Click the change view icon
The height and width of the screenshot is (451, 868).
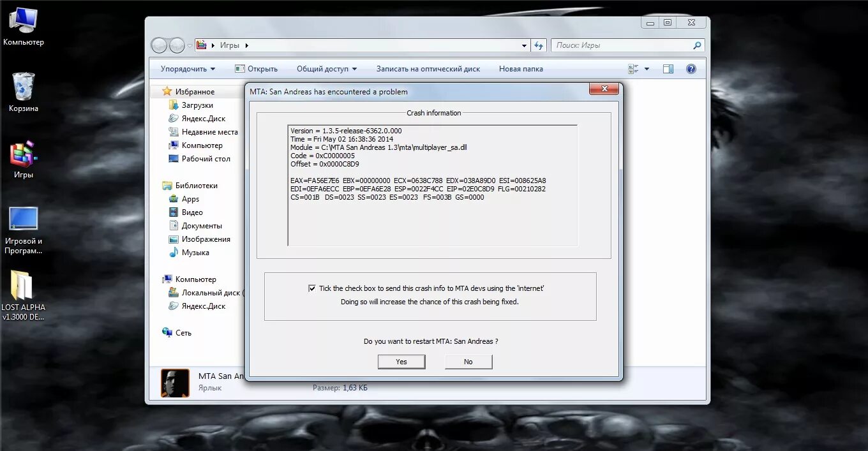pyautogui.click(x=633, y=69)
